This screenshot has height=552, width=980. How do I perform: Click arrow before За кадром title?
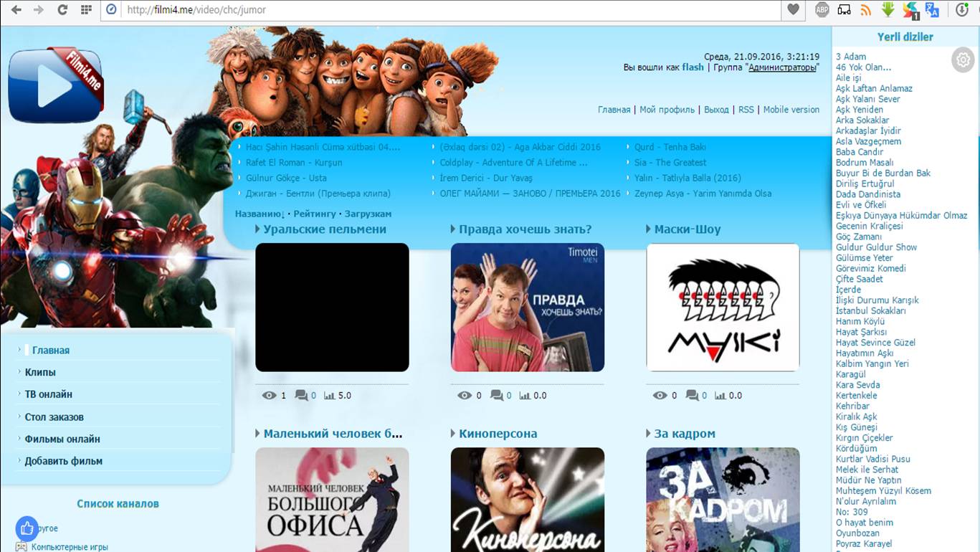pos(649,434)
